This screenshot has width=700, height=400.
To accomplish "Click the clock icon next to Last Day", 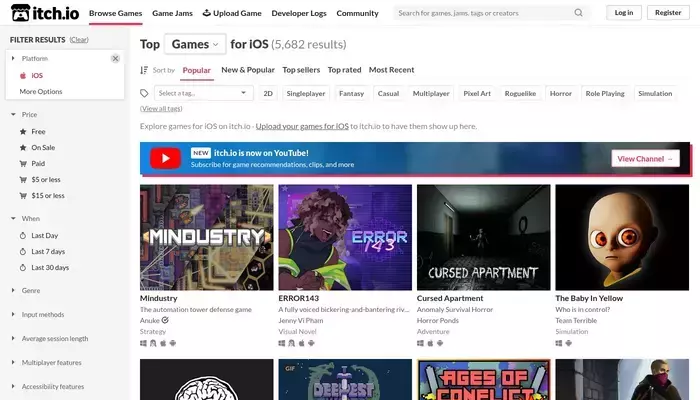I will click(23, 235).
